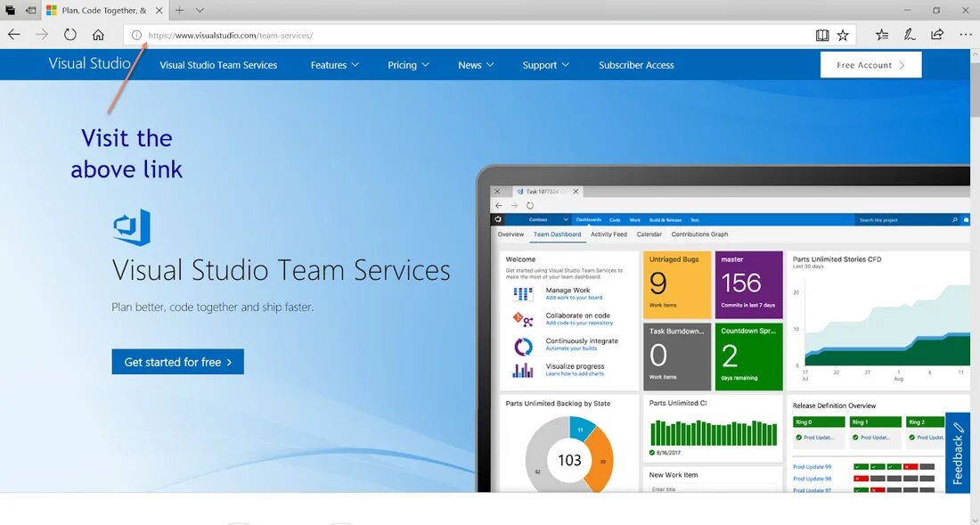Viewport: 980px width, 525px height.
Task: Click Add code to your repository link
Action: pyautogui.click(x=579, y=324)
